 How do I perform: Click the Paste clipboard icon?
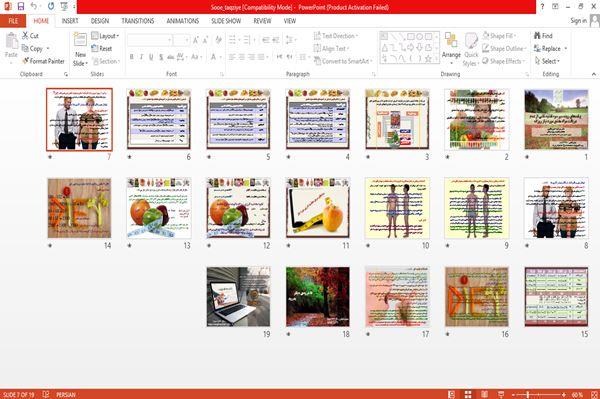(11, 41)
